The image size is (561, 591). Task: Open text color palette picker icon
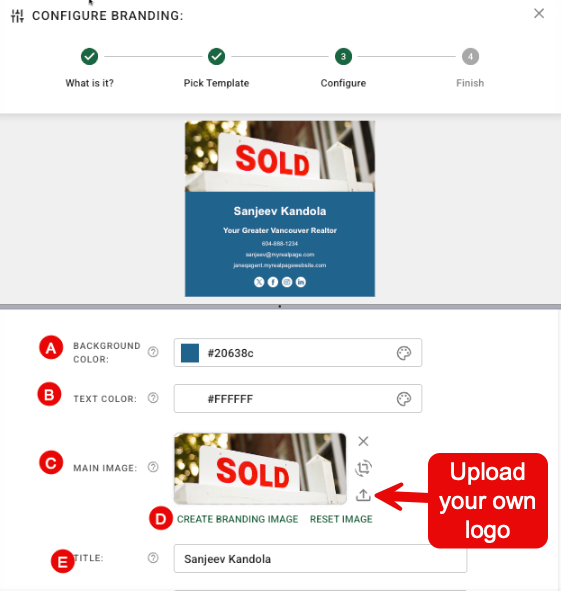[404, 399]
